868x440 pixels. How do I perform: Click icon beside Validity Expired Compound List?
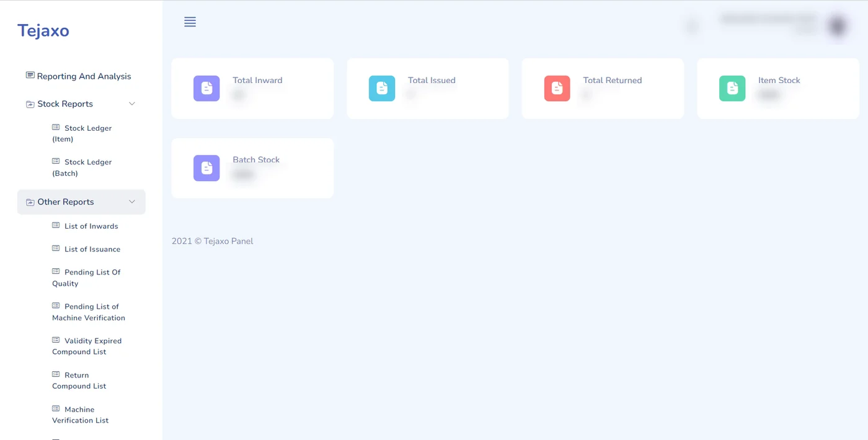pyautogui.click(x=56, y=340)
